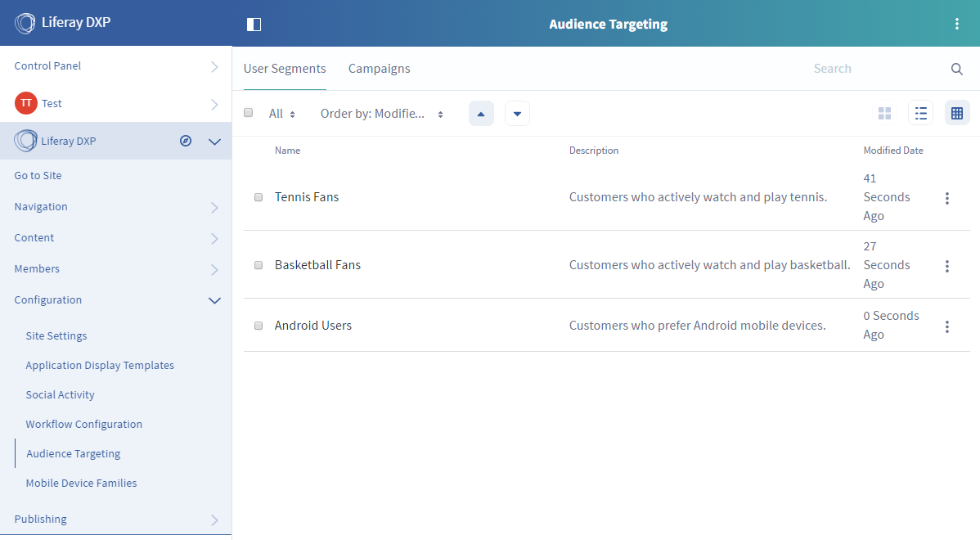
Task: Open actions menu for Basketball Fans
Action: (x=947, y=266)
